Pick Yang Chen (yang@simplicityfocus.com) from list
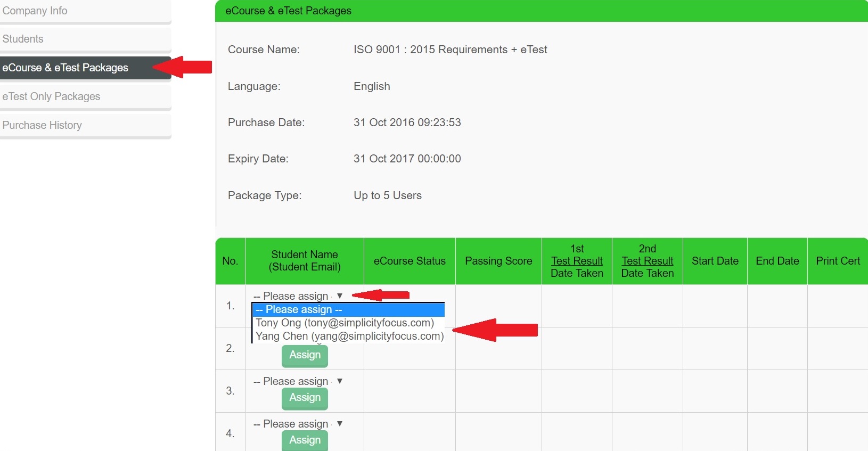 (349, 336)
